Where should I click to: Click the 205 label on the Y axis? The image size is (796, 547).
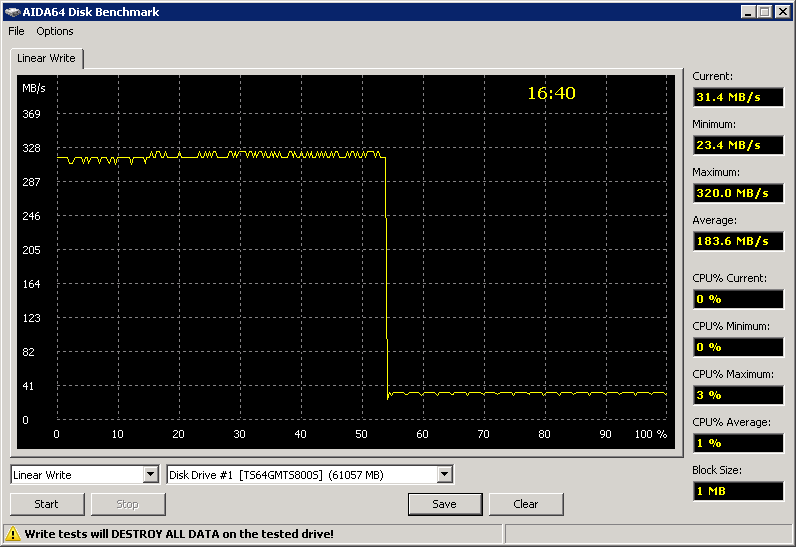tap(31, 250)
